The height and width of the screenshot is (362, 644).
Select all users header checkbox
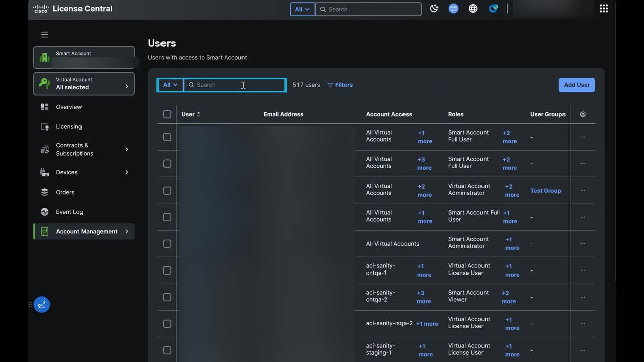click(167, 114)
